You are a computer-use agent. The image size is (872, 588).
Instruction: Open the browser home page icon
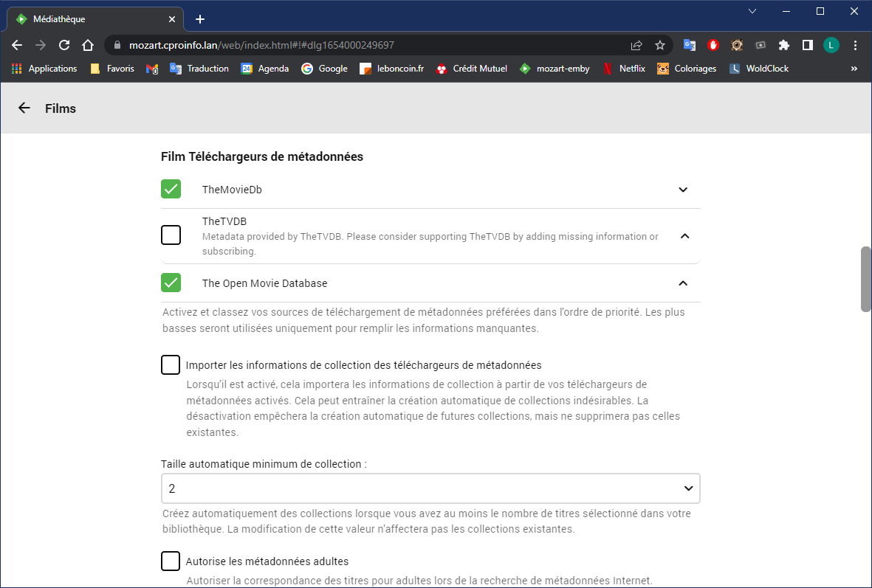pyautogui.click(x=88, y=45)
